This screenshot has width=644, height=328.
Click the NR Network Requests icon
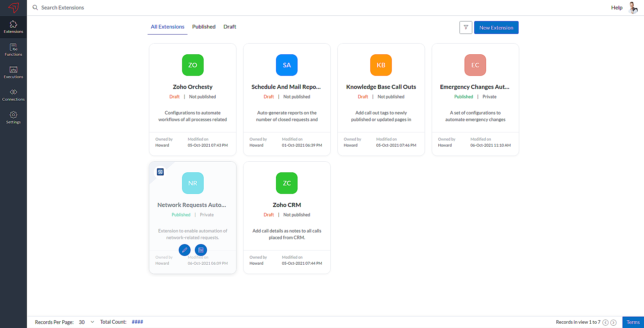tap(193, 183)
